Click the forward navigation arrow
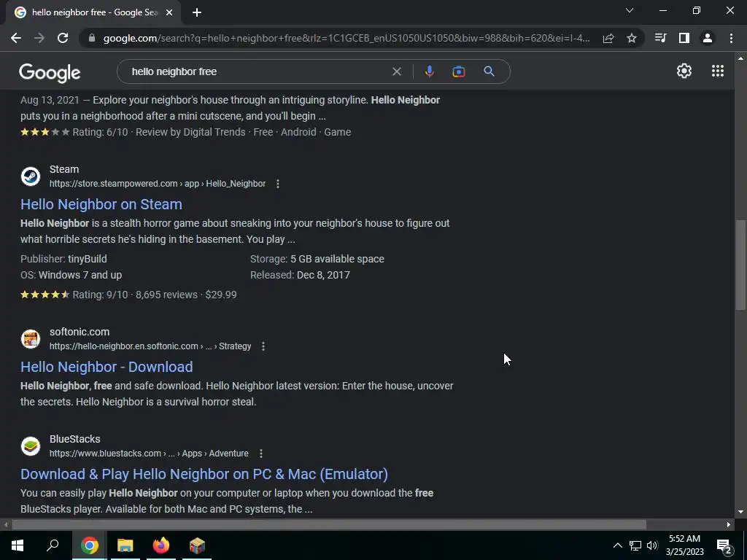Screen dimensions: 747x560 coord(39,38)
